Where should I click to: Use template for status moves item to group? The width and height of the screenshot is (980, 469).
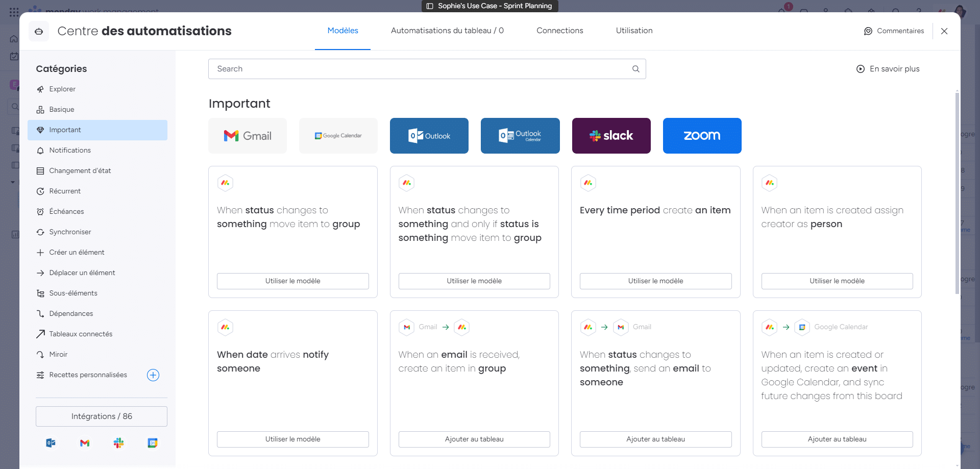click(293, 281)
